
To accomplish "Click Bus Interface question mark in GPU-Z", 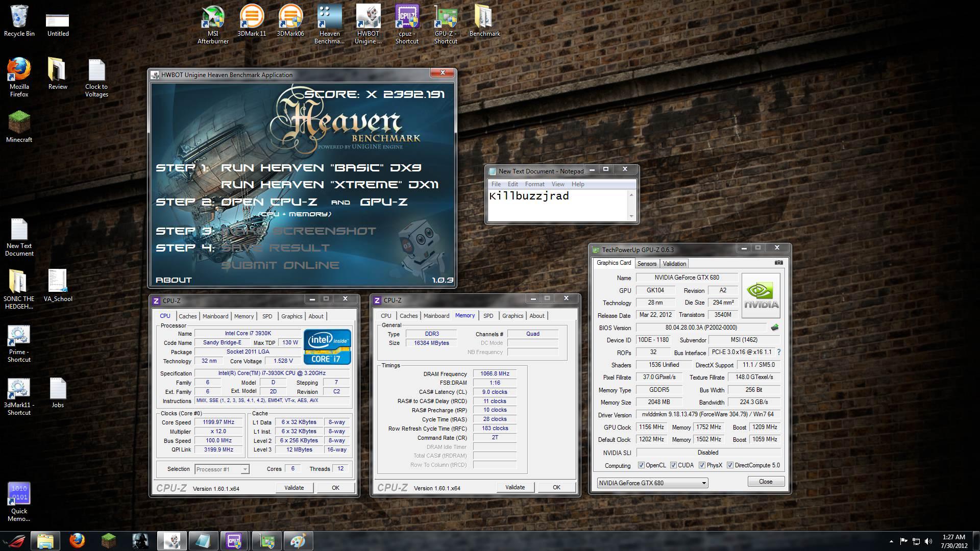I will pyautogui.click(x=778, y=352).
